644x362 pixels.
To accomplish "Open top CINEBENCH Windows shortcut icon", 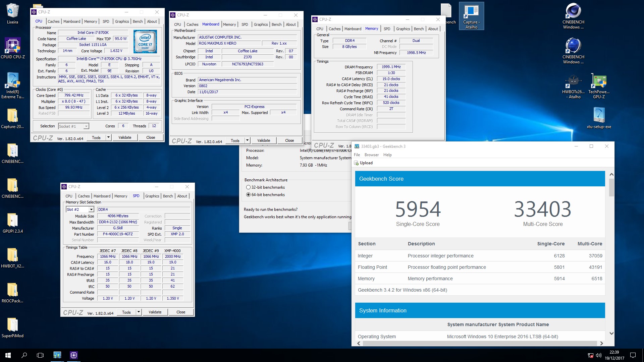I will pyautogui.click(x=573, y=16).
